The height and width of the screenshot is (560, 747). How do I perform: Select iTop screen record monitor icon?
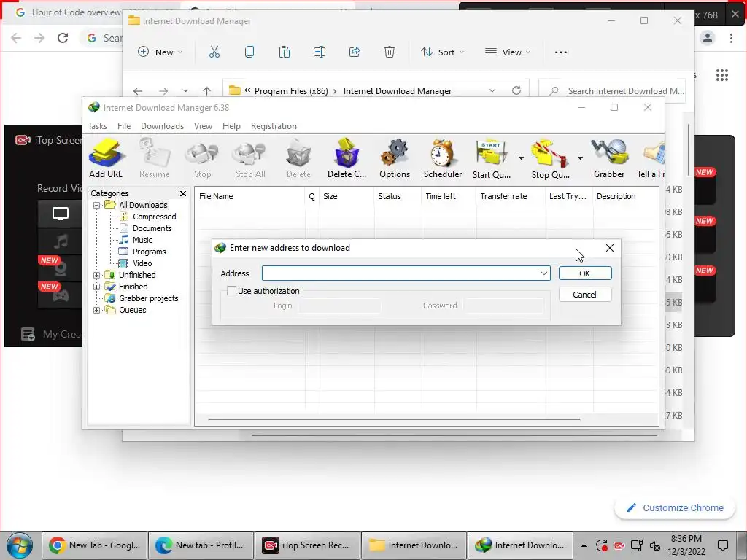coord(60,214)
